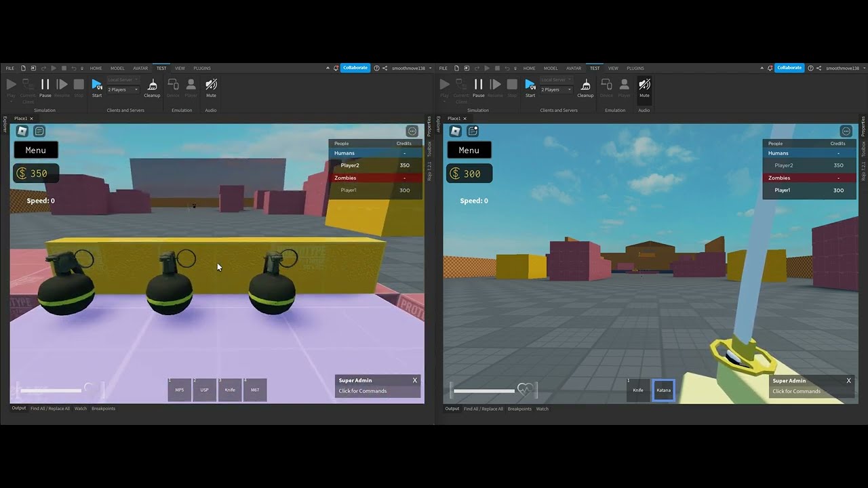
Task: Switch to AVATAR tab in left window
Action: click(140, 68)
